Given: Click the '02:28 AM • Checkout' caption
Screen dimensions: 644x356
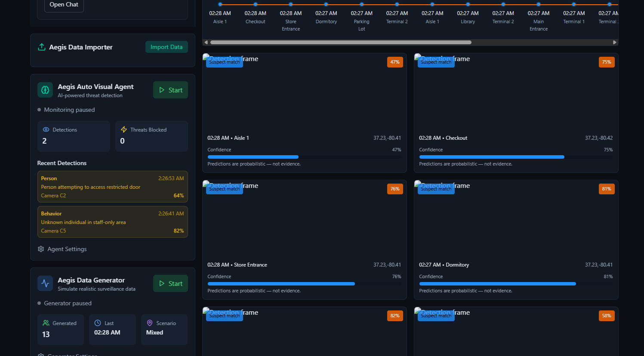Looking at the screenshot, I should click(443, 138).
